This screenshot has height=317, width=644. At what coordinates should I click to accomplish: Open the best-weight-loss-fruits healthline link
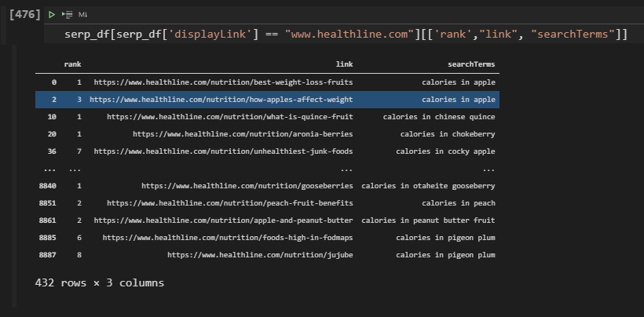[x=223, y=82]
